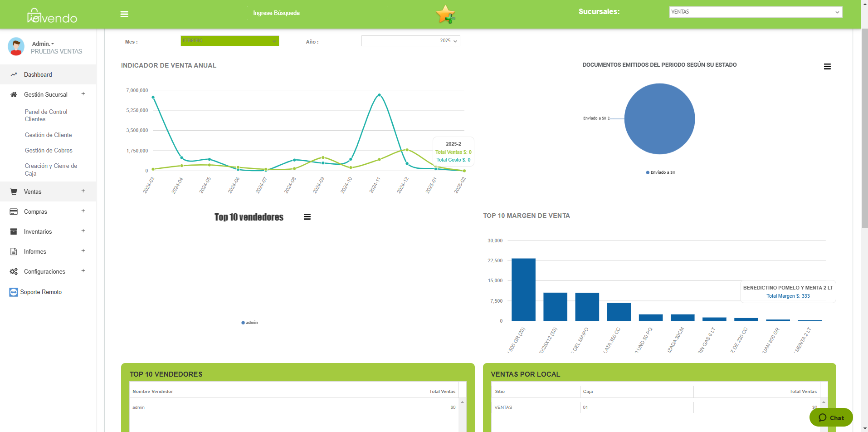Click the Admin user avatar

[16, 47]
